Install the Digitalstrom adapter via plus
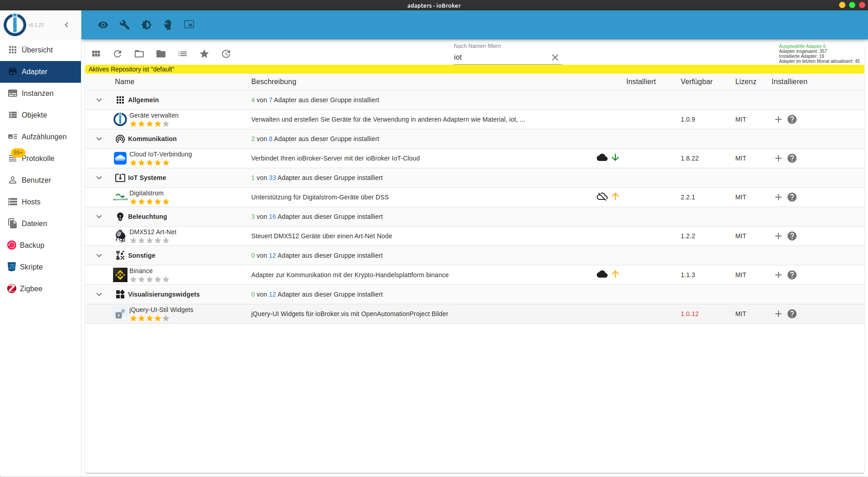 (x=778, y=197)
